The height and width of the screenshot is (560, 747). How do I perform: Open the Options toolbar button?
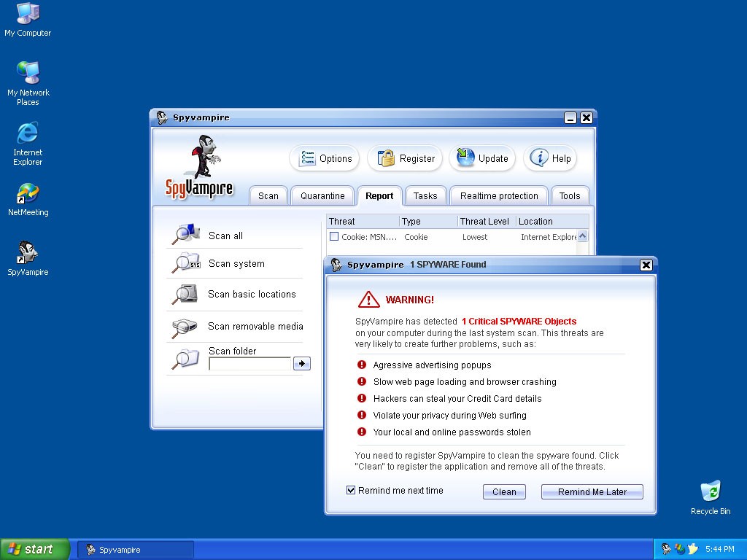[325, 158]
